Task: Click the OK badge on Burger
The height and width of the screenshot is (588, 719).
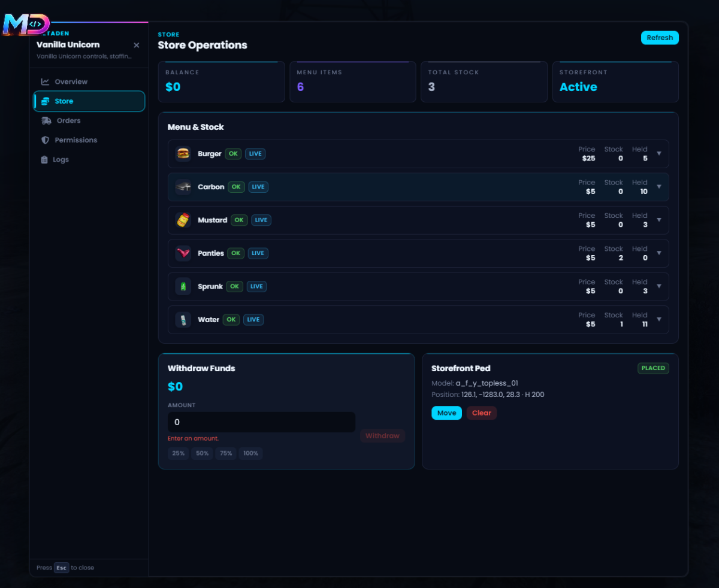Action: [233, 154]
